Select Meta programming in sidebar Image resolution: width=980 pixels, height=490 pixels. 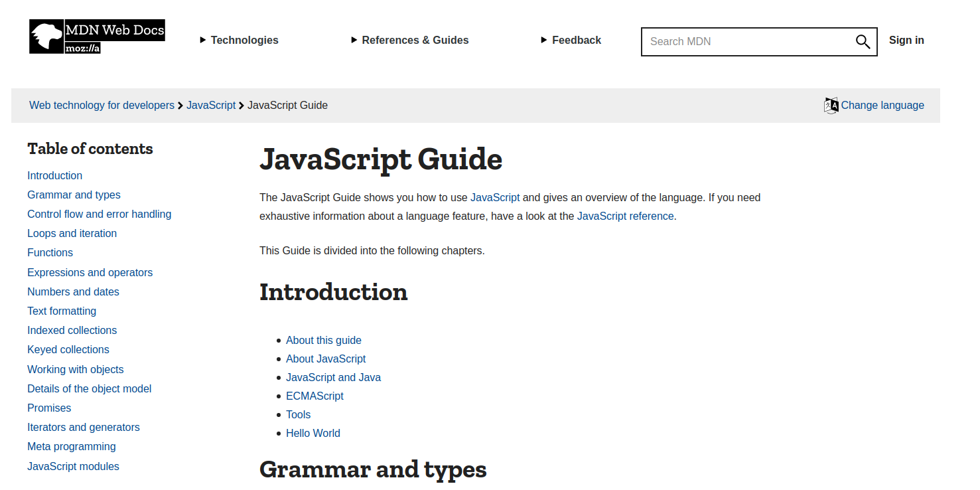71,447
